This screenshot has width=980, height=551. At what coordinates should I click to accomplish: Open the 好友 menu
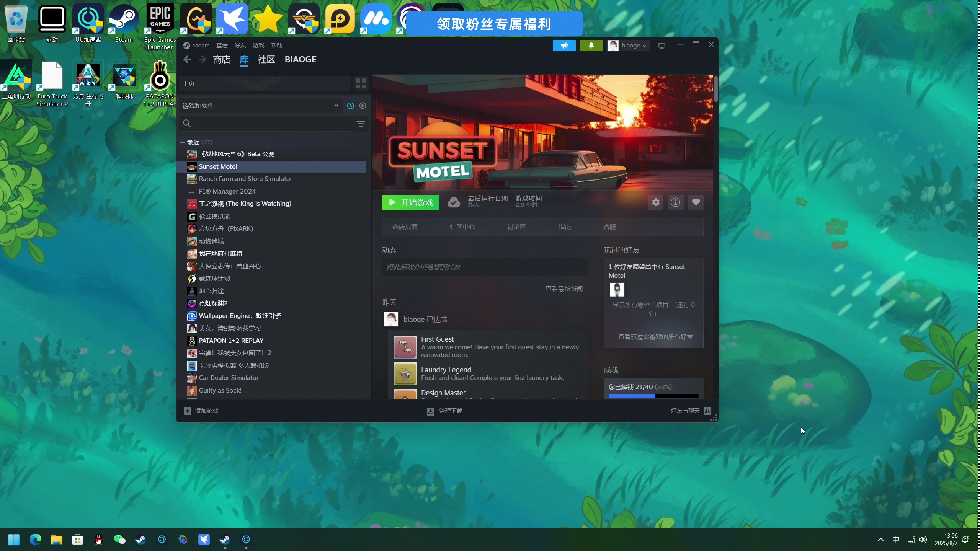point(240,46)
